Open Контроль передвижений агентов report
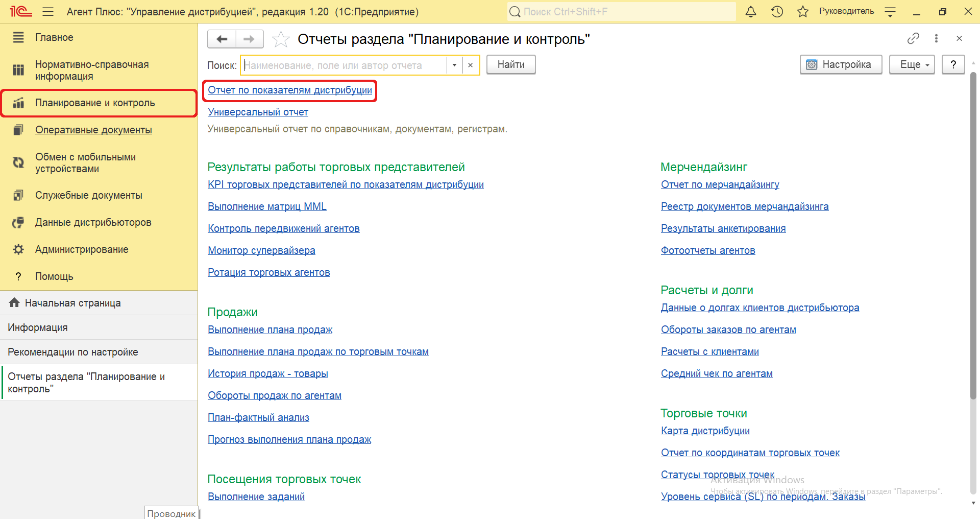 (284, 229)
